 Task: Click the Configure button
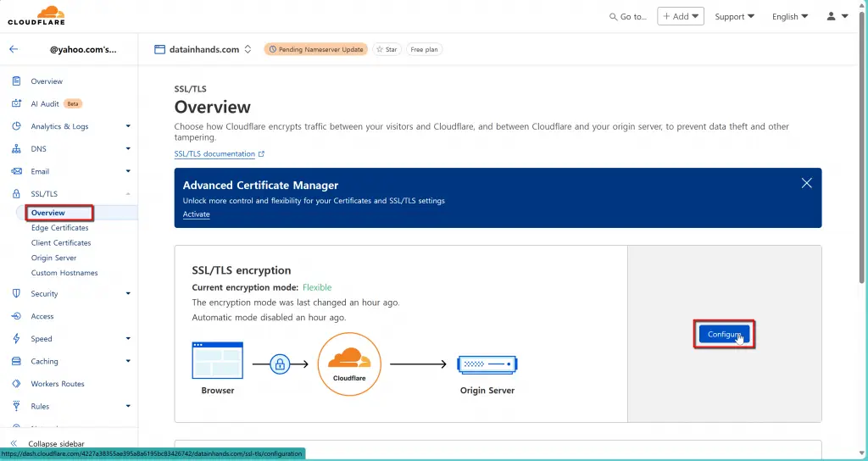click(724, 334)
